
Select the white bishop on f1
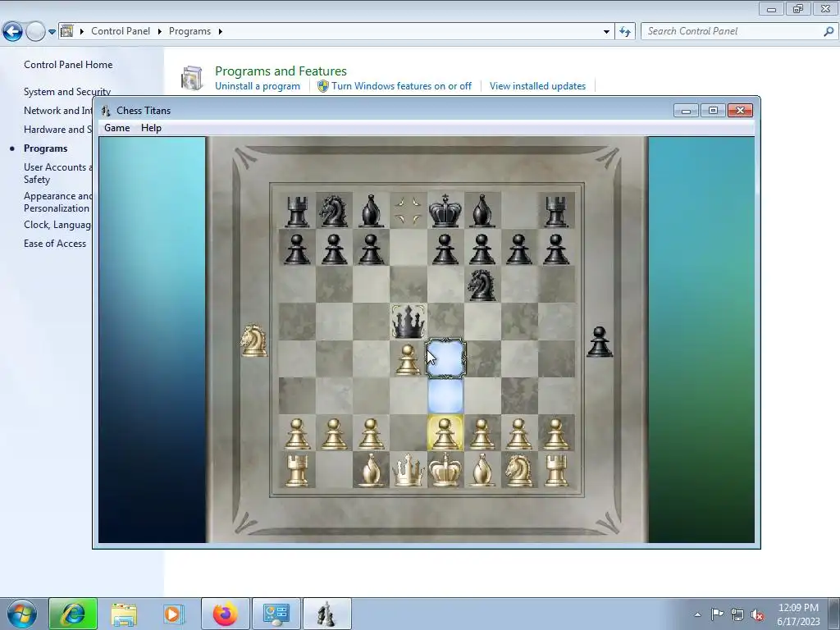(x=482, y=470)
